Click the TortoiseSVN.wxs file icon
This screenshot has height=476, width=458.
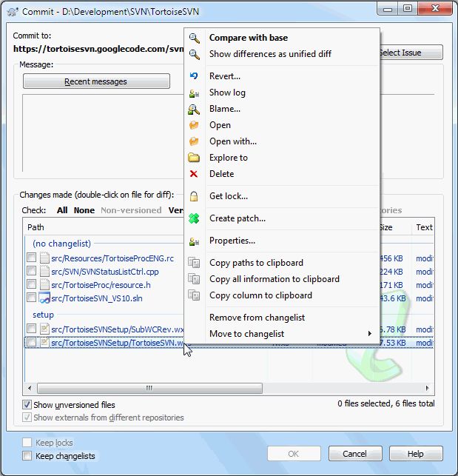point(44,343)
